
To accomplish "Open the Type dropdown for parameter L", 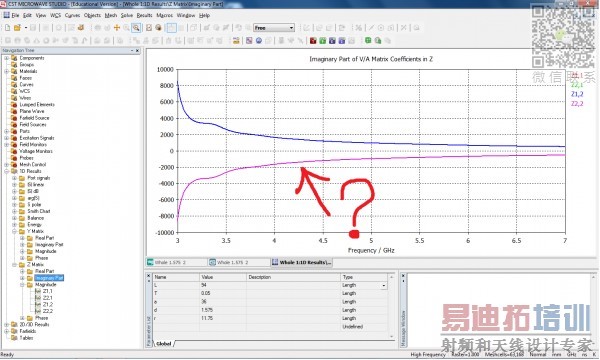I will pyautogui.click(x=383, y=285).
